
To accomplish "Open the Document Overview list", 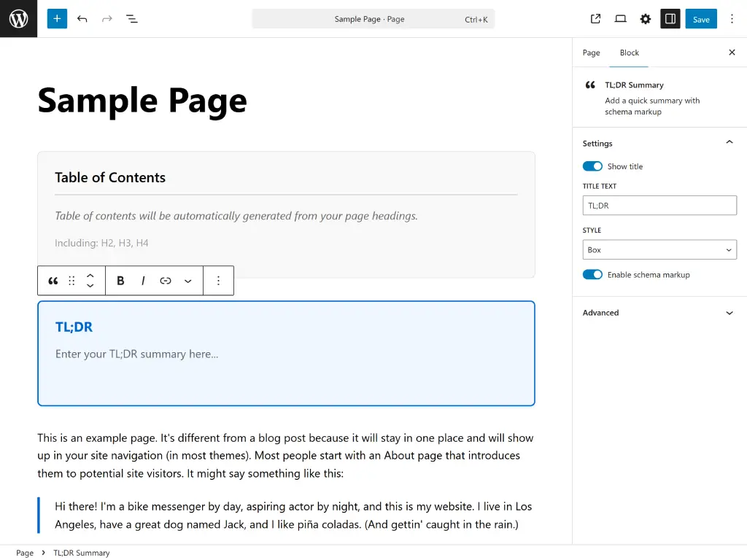I will pos(132,19).
